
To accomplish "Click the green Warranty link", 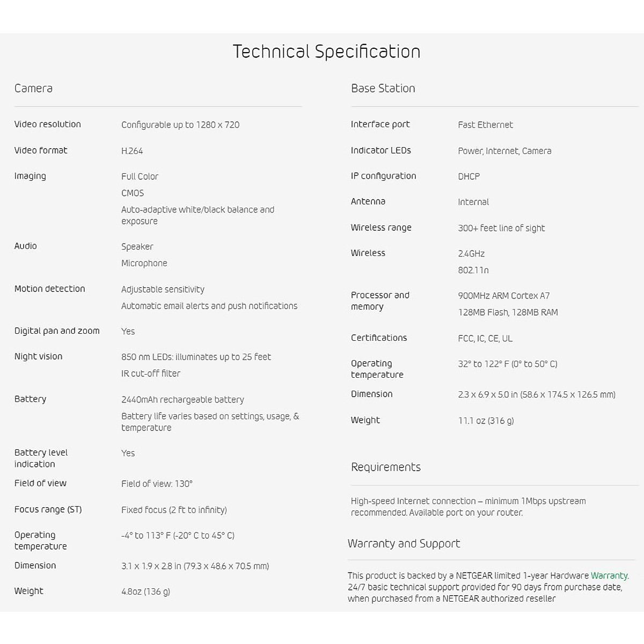I will pyautogui.click(x=609, y=575).
